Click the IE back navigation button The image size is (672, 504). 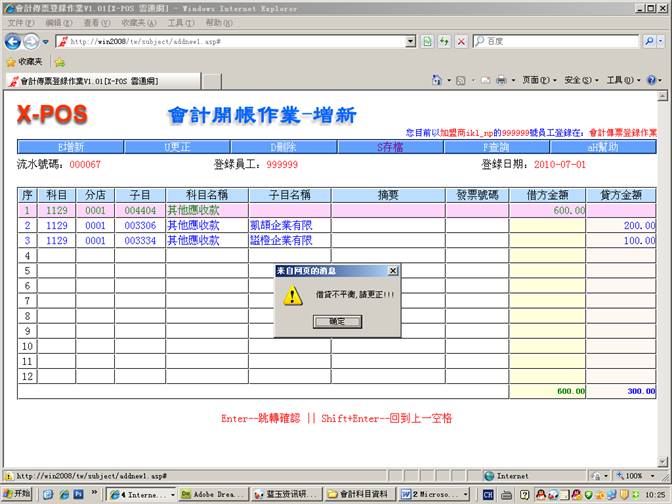(13, 41)
